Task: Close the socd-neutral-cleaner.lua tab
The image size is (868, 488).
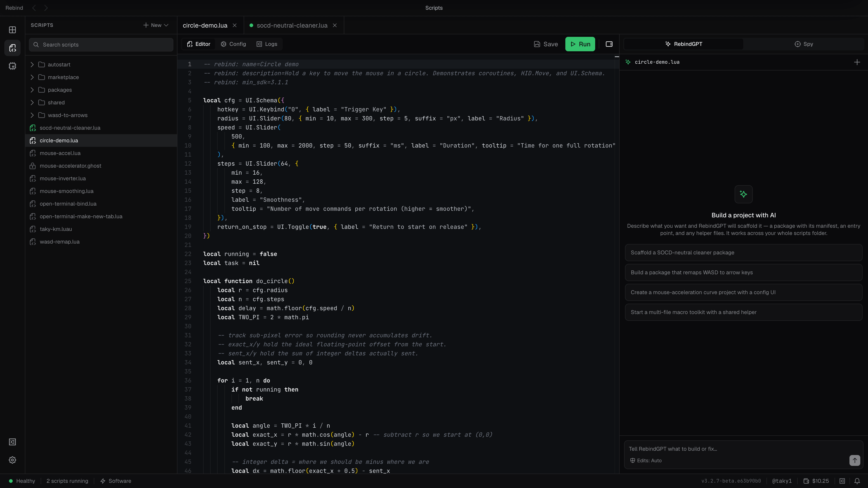Action: click(x=335, y=25)
